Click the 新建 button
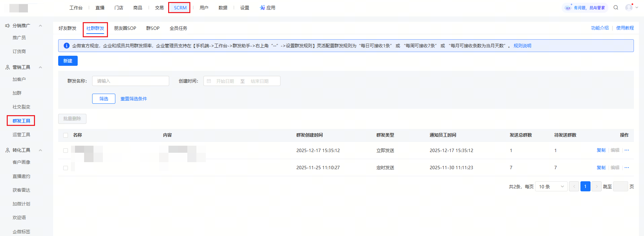This screenshot has height=236, width=644. [x=68, y=61]
